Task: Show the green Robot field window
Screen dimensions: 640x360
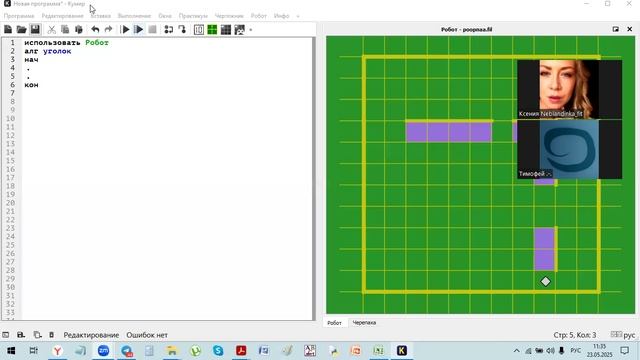Action: click(212, 29)
